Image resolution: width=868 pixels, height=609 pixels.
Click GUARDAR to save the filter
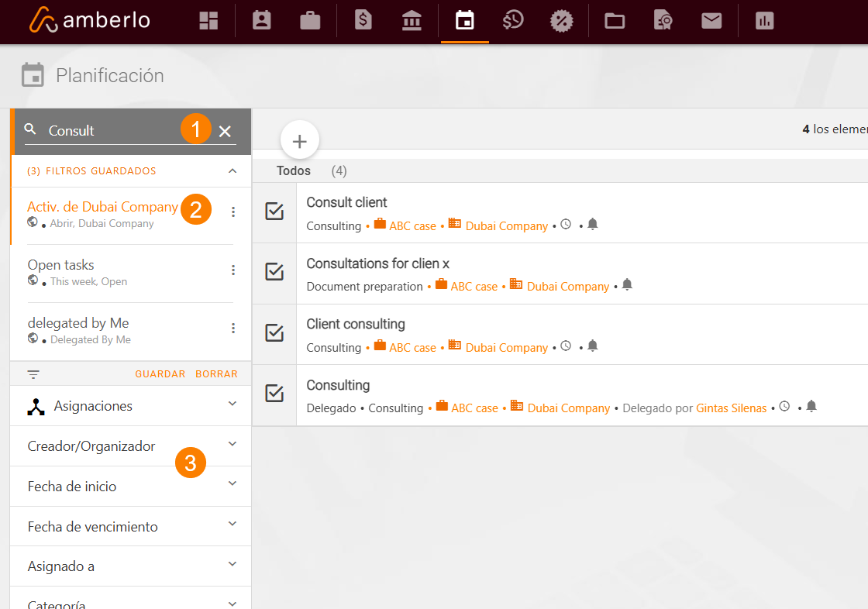160,373
